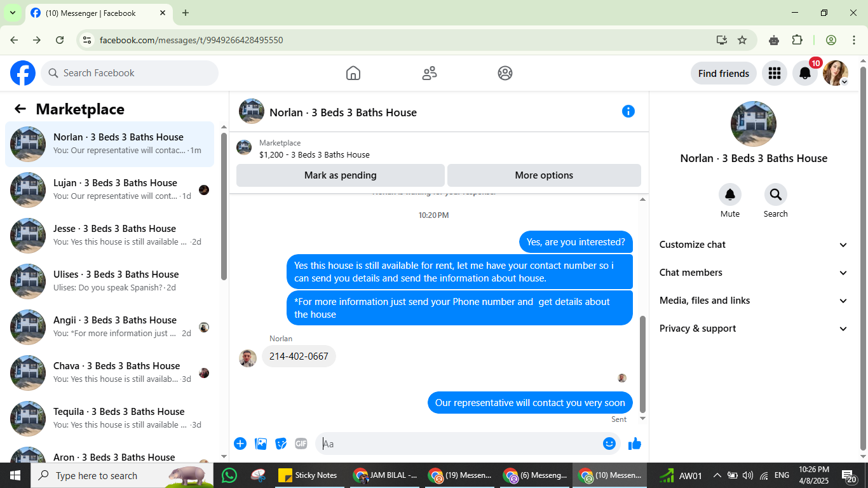Image resolution: width=868 pixels, height=488 pixels.
Task: Open the Ulises conversation
Action: [109, 281]
